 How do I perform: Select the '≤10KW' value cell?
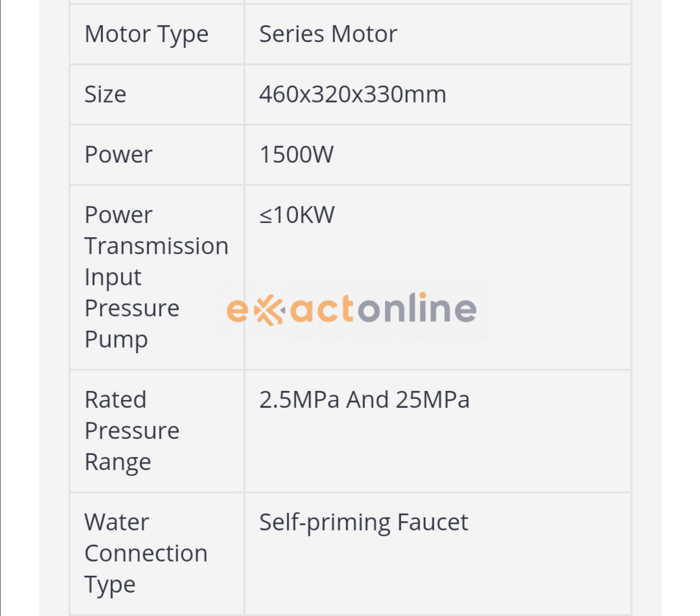coord(297,215)
